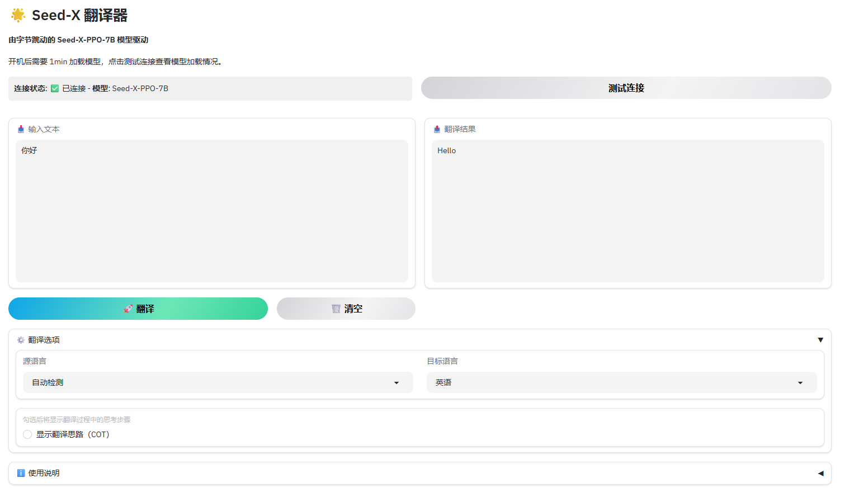Open the 源语言 source language dropdown
The image size is (868, 497).
coord(218,382)
